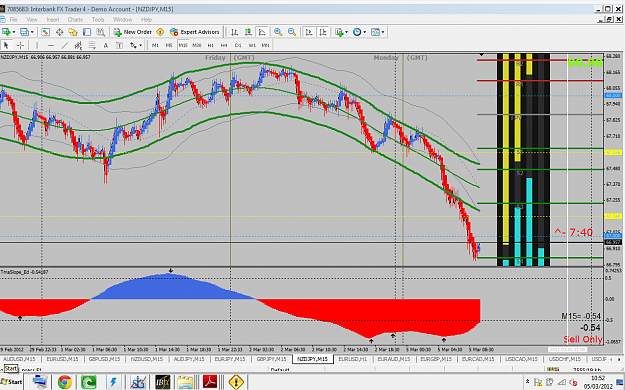
Task: Open the Profiles toolbar icon
Action: click(24, 32)
